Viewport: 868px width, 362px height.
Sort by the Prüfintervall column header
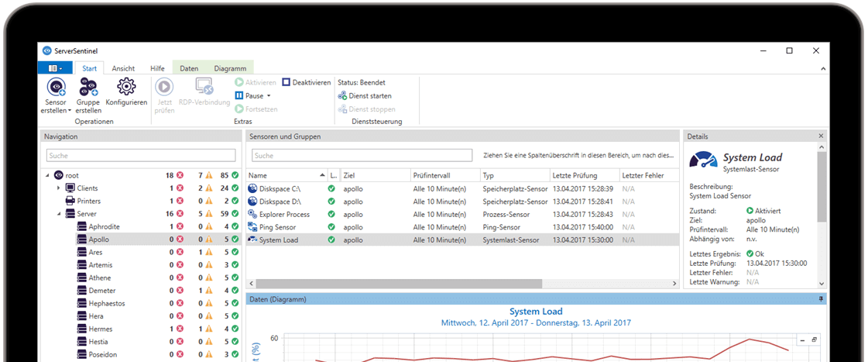[x=445, y=175]
